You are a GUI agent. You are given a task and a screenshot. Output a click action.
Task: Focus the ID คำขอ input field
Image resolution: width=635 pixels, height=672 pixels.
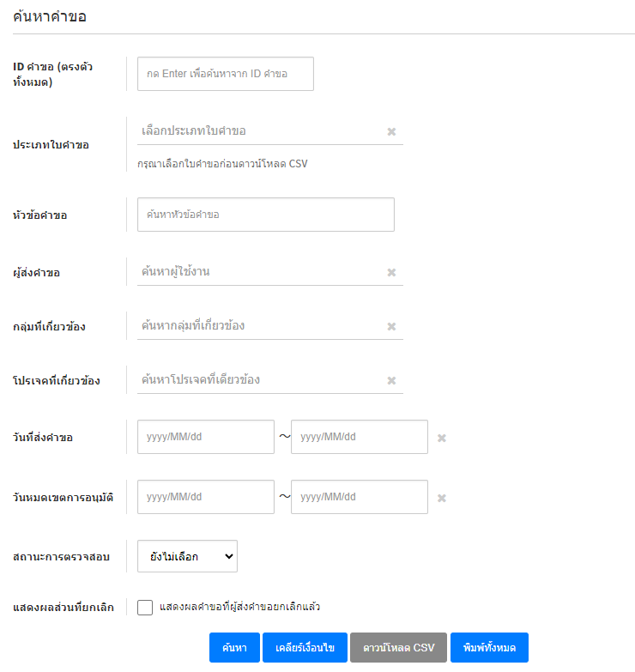(225, 74)
